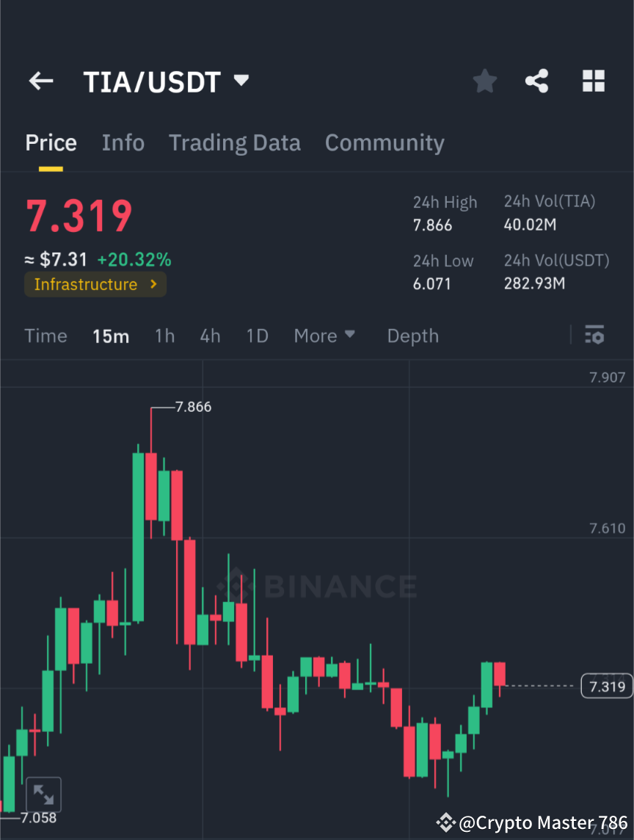Expand the More timeframes dropdown
Viewport: 634px width, 840px height.
point(324,336)
